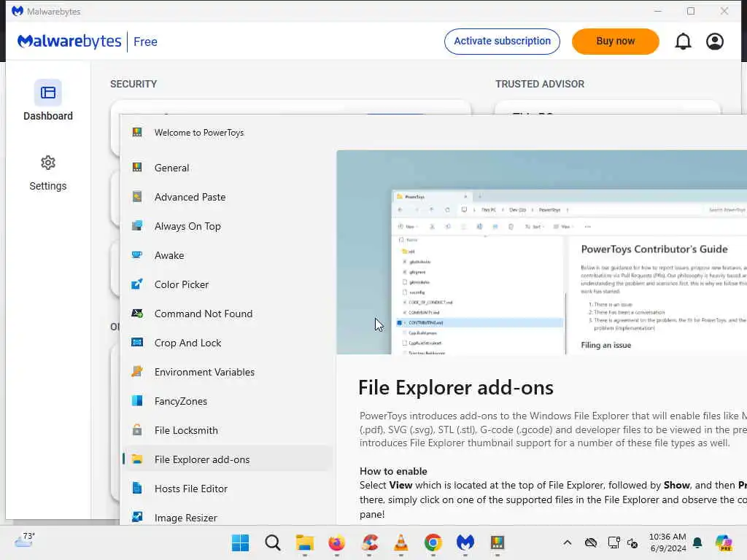This screenshot has height=560, width=747.
Task: Select Hosts File Editor text entry
Action: pyautogui.click(x=191, y=489)
